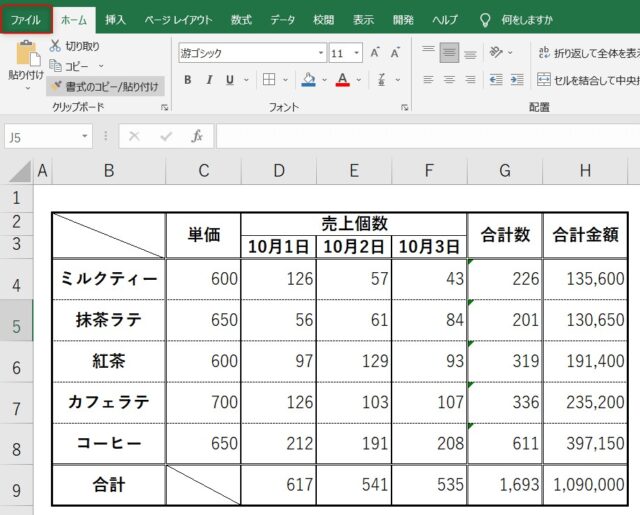This screenshot has height=515, width=640.
Task: Open the 校閲 tab
Action: pos(324,20)
